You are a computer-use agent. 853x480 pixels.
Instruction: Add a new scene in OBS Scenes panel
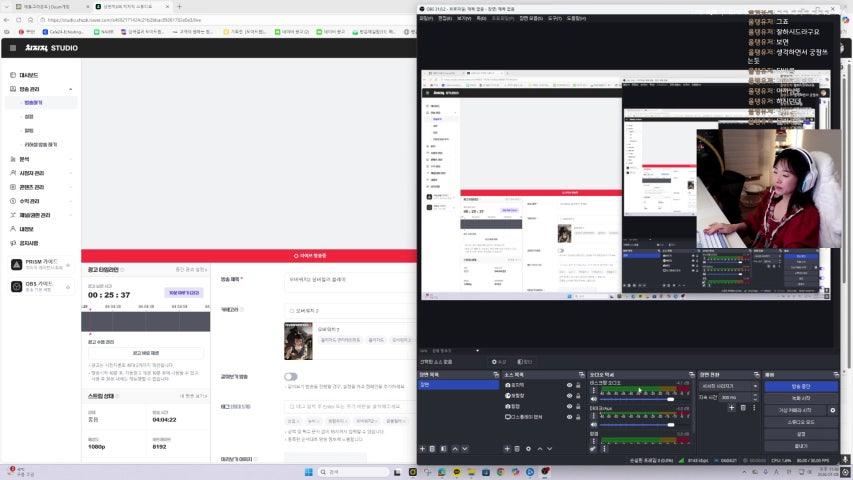[x=422, y=449]
